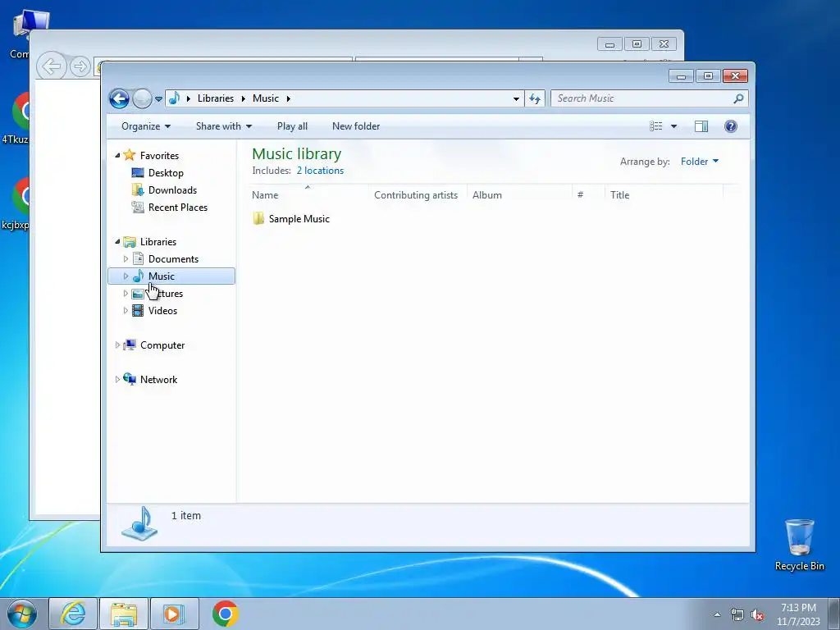Open the Share with menu
This screenshot has width=840, height=630.
223,126
